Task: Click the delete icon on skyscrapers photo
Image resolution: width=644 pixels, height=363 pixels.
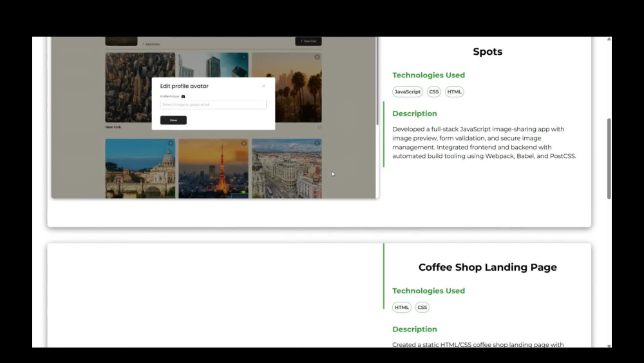Action: [243, 57]
